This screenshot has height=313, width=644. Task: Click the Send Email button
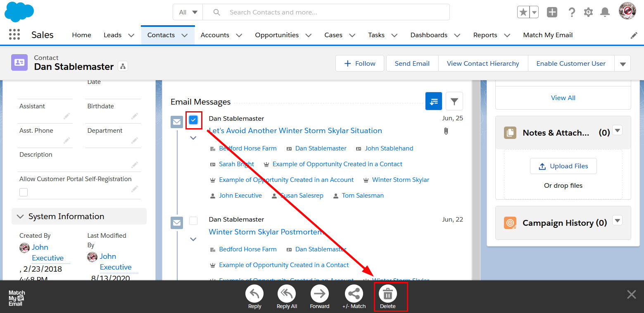(x=412, y=64)
